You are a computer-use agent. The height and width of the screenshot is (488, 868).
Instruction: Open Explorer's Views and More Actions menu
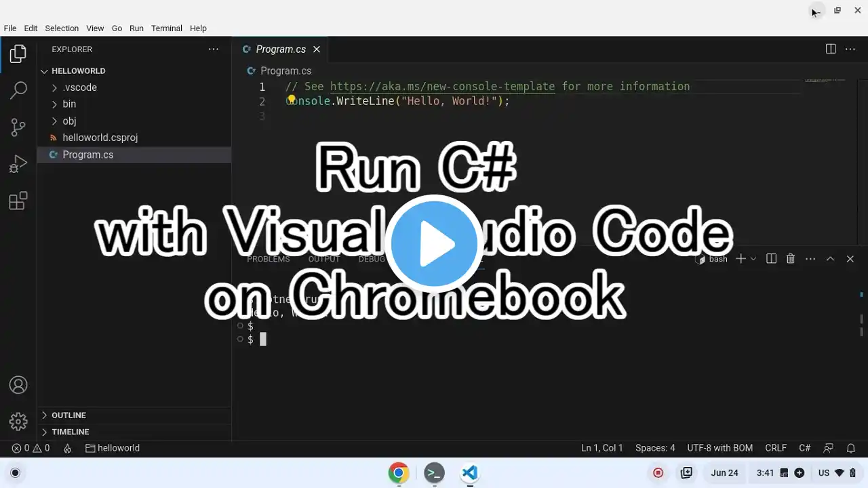click(x=214, y=49)
